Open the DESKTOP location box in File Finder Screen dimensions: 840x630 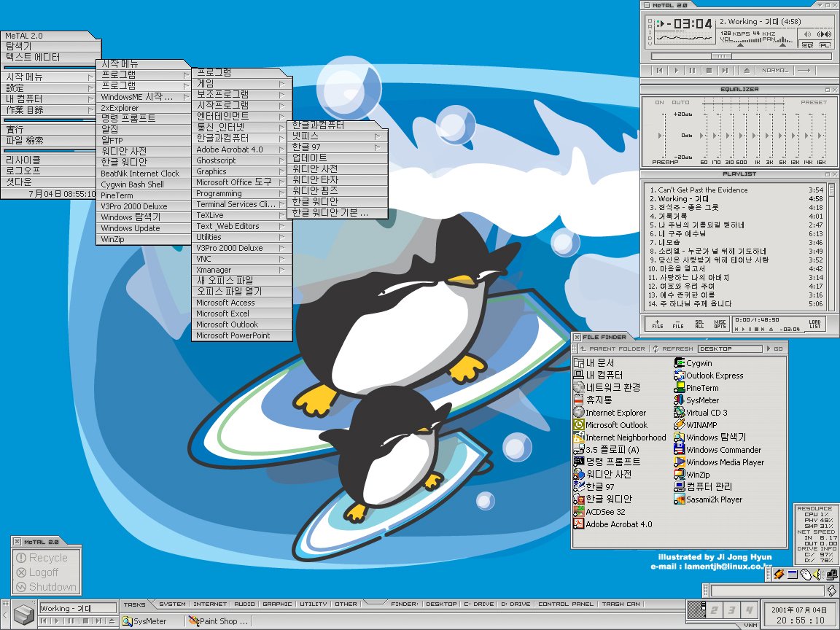730,349
